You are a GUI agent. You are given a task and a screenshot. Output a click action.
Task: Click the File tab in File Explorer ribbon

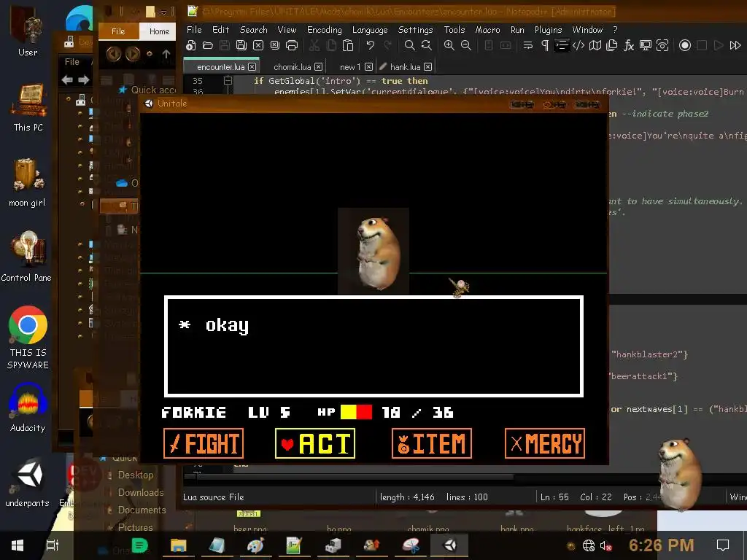[118, 31]
